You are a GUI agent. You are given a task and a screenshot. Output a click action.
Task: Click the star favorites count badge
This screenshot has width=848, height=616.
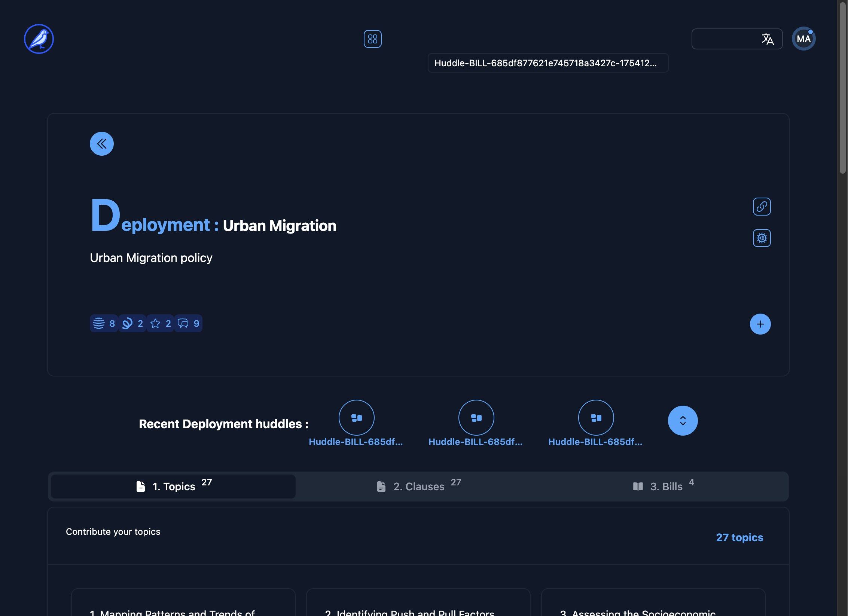(160, 323)
